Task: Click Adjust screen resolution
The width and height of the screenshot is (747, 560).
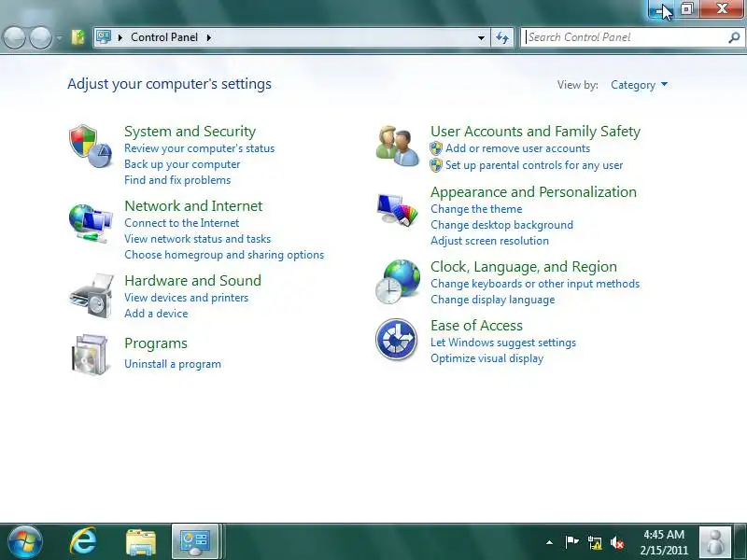Action: tap(489, 241)
